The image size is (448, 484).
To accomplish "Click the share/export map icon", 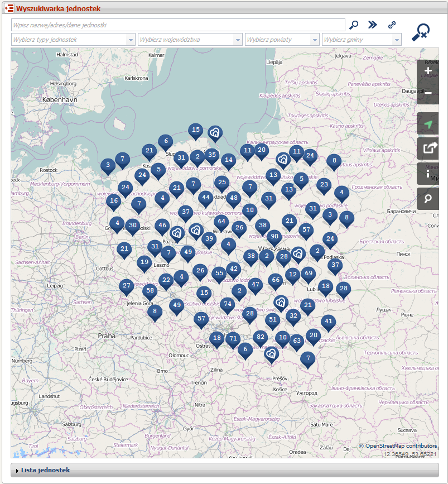I will [428, 148].
